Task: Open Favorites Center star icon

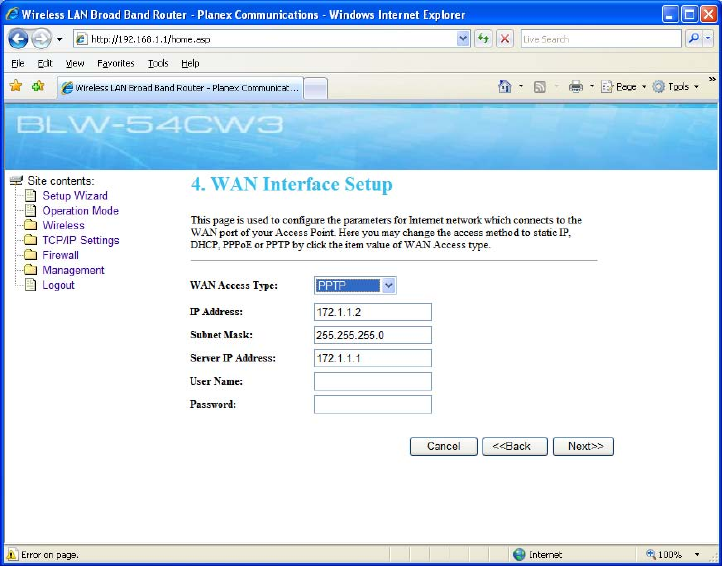Action: (x=16, y=86)
